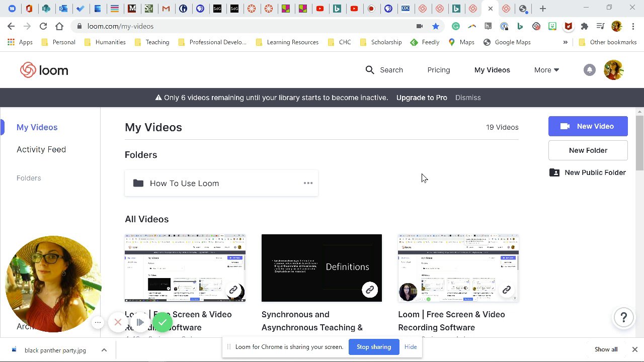Viewport: 644px width, 362px height.
Task: Close the downloads bar
Action: [635, 349]
